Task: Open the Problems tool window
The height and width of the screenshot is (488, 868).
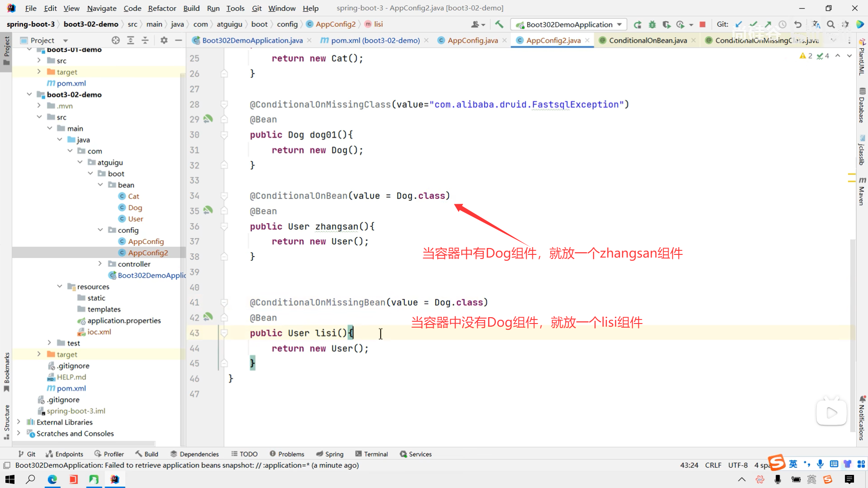Action: coord(287,454)
